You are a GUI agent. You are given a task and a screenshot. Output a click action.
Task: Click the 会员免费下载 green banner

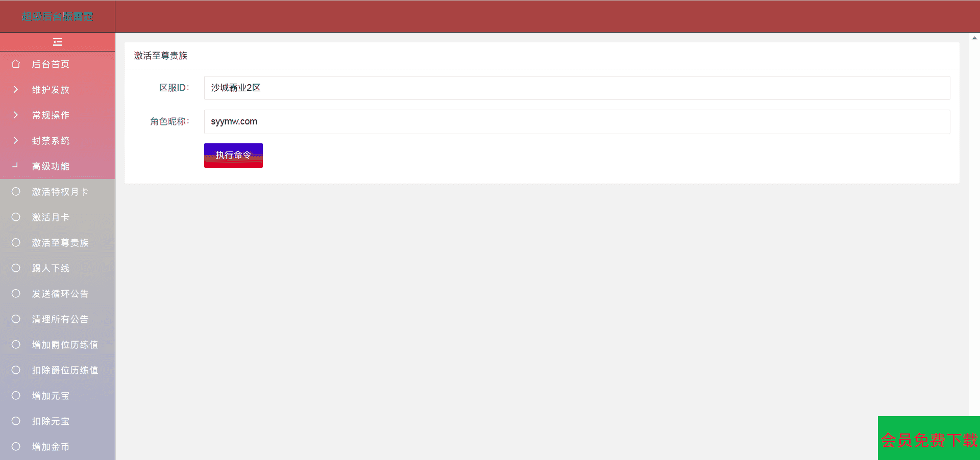point(928,438)
